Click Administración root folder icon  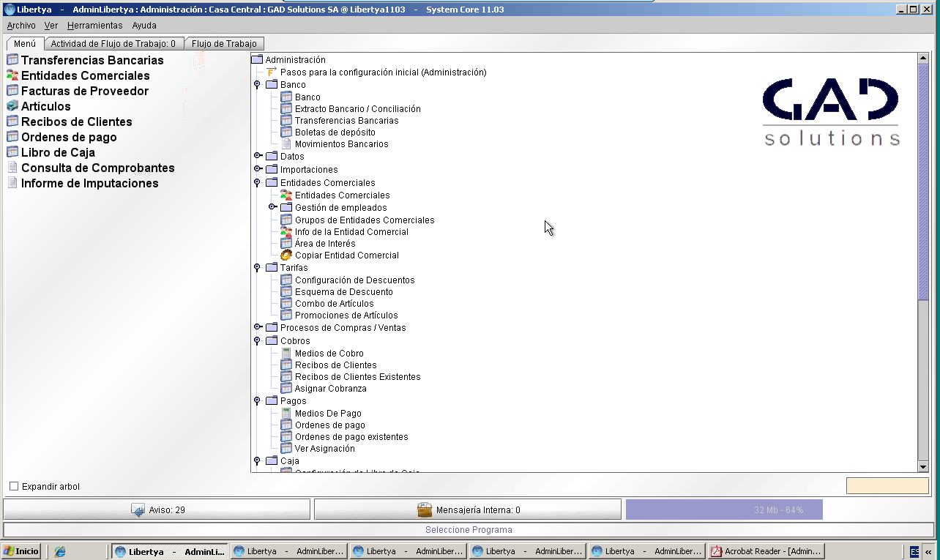pos(257,60)
